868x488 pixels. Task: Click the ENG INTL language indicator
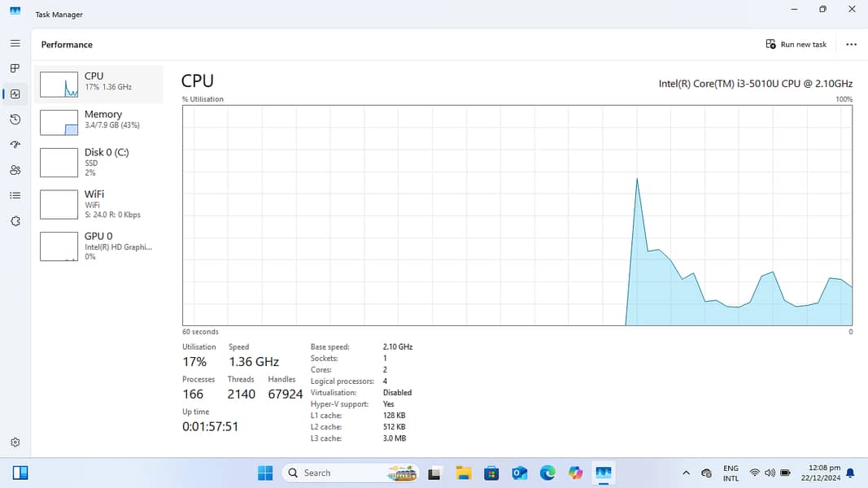coord(731,473)
